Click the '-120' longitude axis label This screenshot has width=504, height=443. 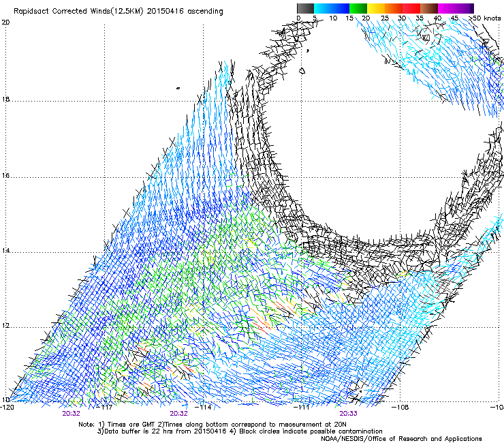click(7, 407)
